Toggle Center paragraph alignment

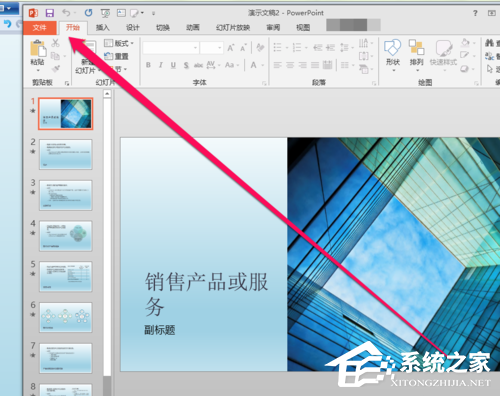point(290,65)
